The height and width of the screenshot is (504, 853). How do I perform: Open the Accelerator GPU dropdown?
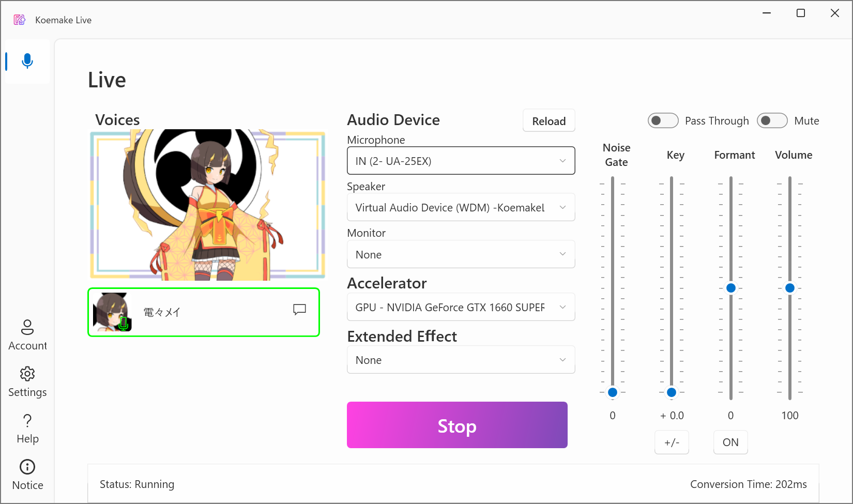click(461, 307)
